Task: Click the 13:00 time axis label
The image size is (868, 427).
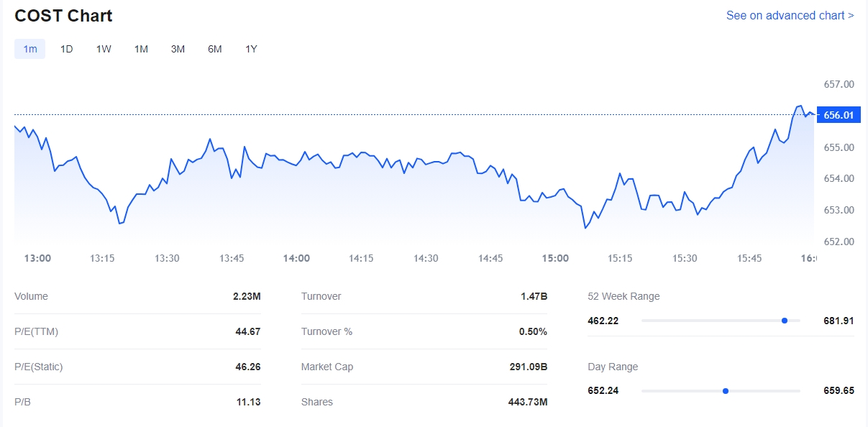Action: pos(37,258)
